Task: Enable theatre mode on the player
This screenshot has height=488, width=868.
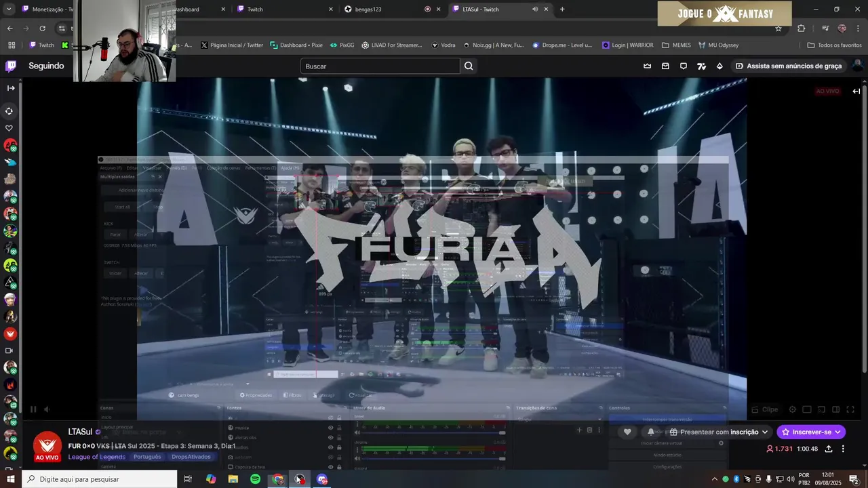Action: 835,409
